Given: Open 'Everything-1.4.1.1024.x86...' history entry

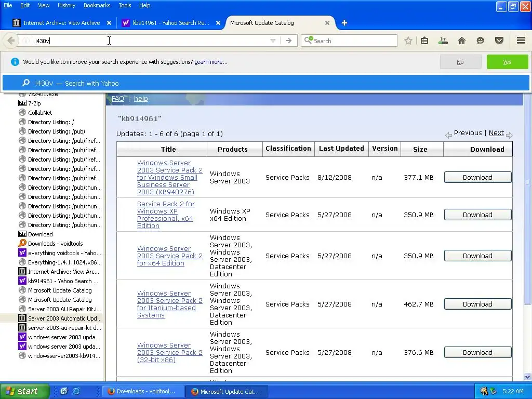Looking at the screenshot, I should (x=65, y=262).
